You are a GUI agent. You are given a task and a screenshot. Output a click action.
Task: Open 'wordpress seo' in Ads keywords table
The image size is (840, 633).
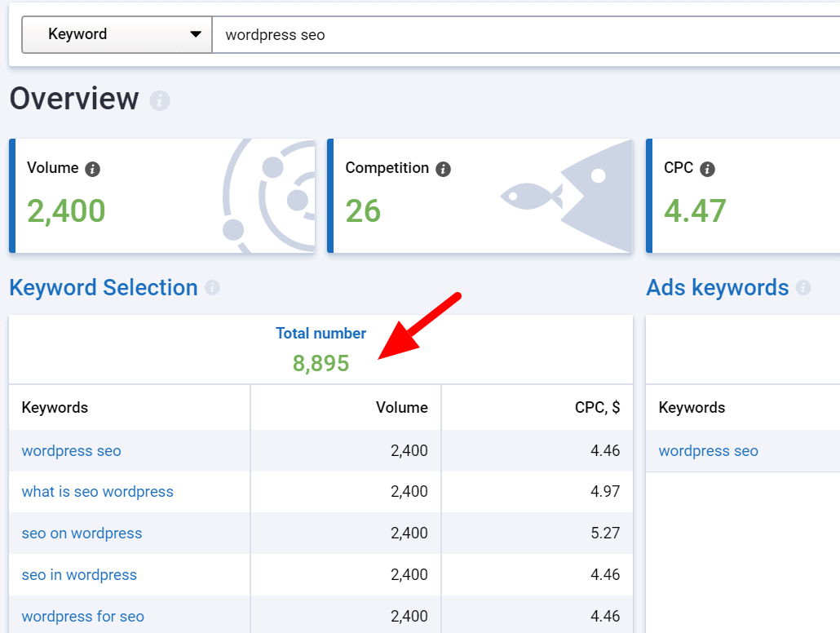click(708, 451)
